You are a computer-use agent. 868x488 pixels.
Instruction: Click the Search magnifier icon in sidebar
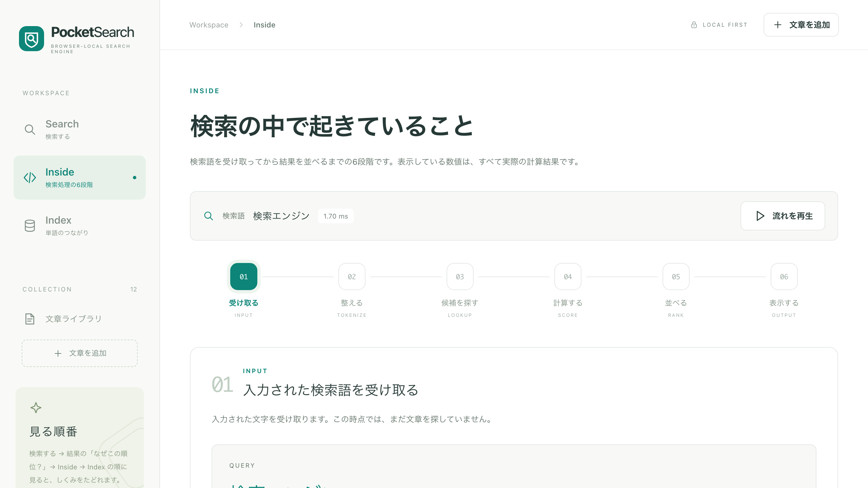30,129
